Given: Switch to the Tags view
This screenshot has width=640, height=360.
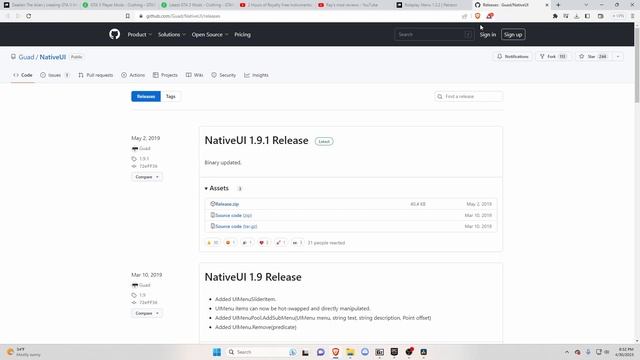Looking at the screenshot, I should [171, 96].
